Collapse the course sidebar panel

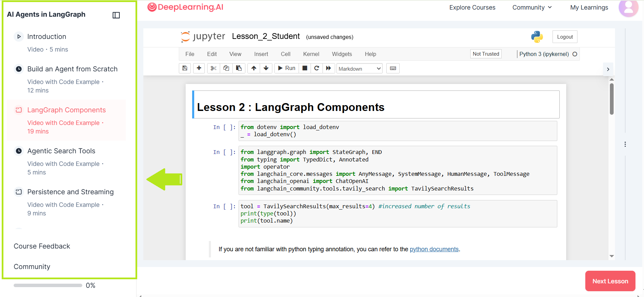[116, 15]
